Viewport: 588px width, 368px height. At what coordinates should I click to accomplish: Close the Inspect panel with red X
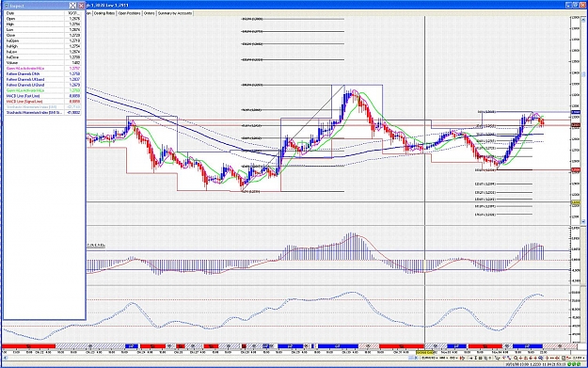click(81, 6)
